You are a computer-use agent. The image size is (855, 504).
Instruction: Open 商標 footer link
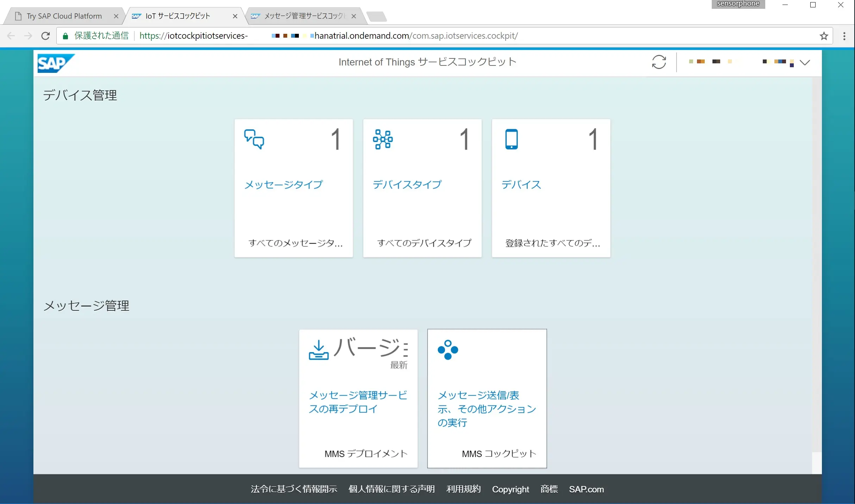(549, 489)
